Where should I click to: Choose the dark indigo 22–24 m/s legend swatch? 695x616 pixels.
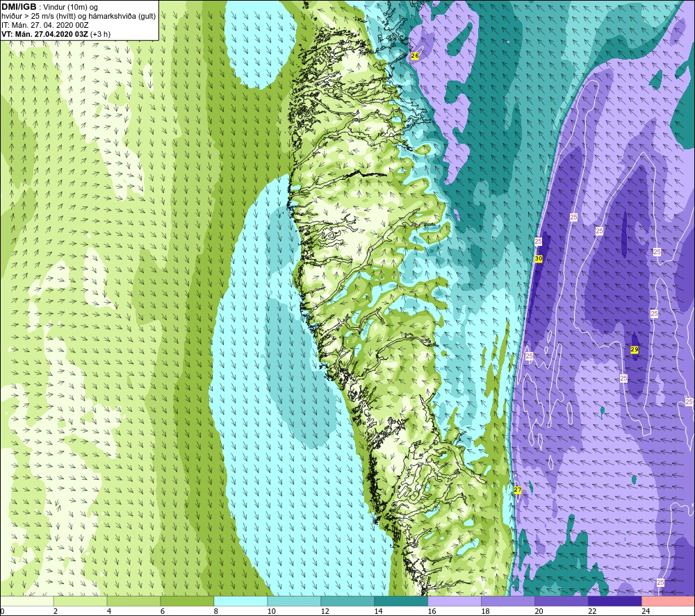point(615,601)
